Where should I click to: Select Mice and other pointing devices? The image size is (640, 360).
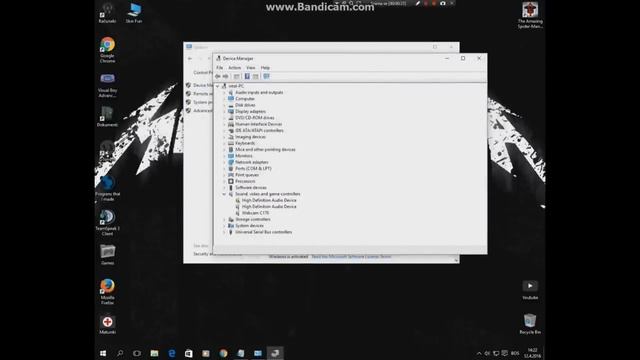[x=265, y=150]
